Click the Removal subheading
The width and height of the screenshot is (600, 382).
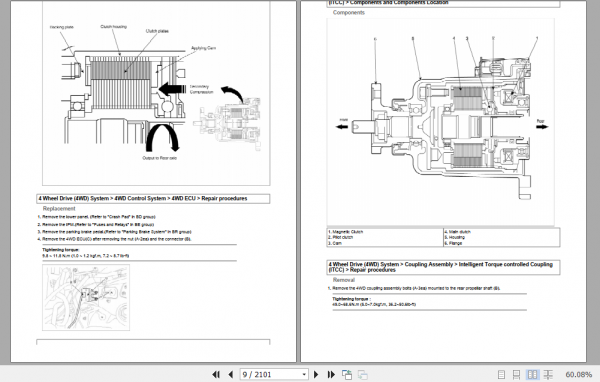344,280
